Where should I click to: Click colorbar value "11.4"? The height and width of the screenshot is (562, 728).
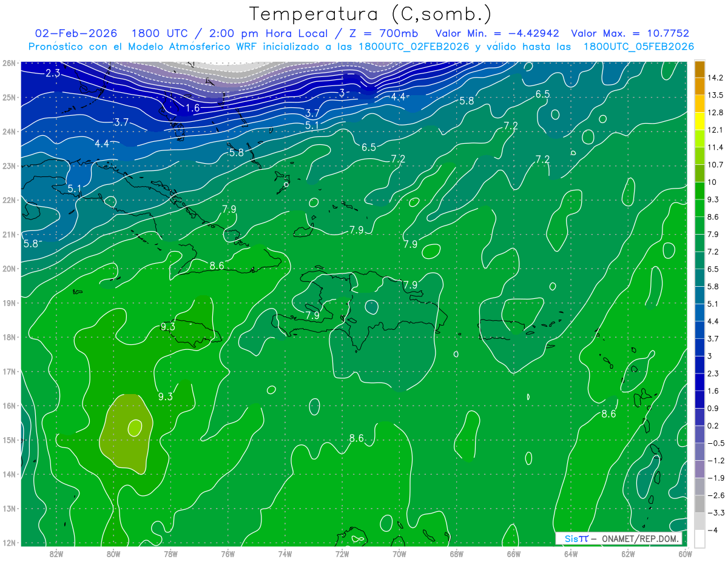click(715, 147)
